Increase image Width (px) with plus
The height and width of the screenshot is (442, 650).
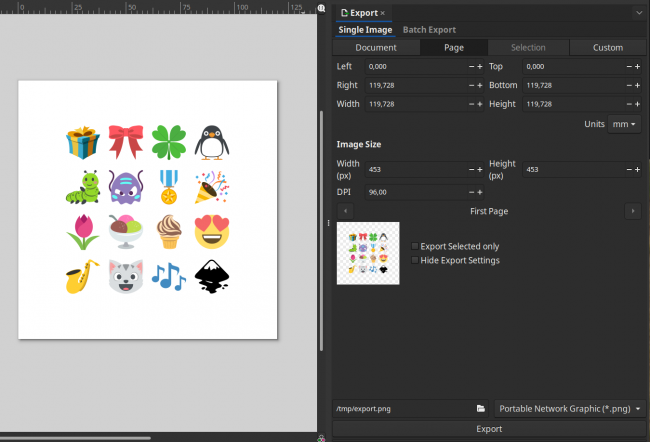pos(480,169)
